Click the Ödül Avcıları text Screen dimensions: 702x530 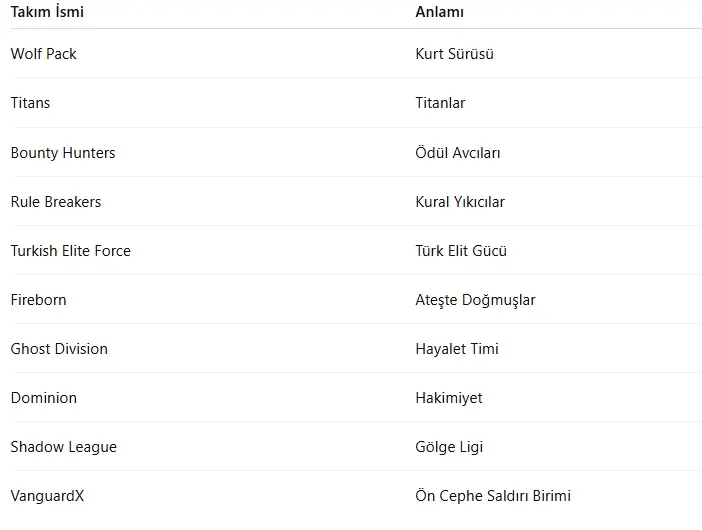pyautogui.click(x=458, y=153)
